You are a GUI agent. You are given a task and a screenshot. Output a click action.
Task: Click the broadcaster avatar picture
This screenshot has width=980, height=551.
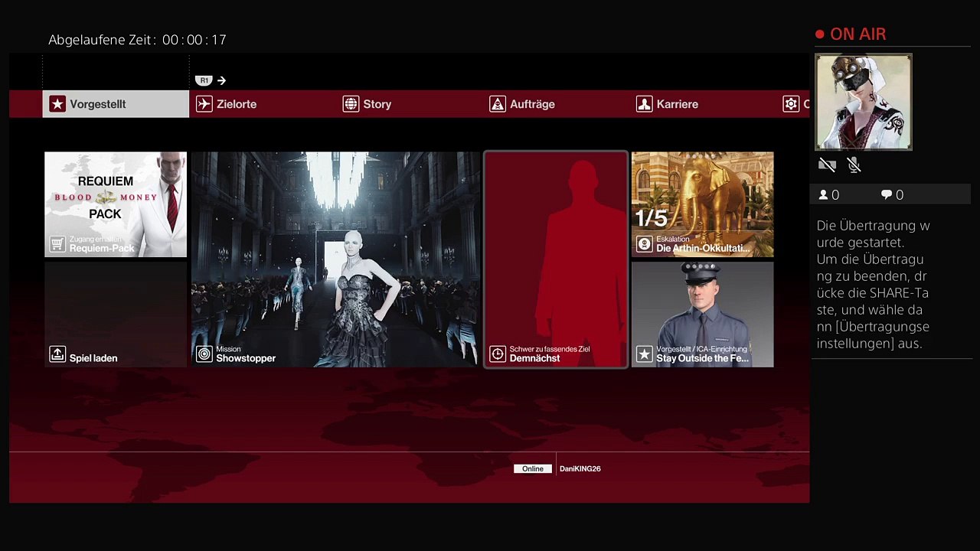pyautogui.click(x=864, y=102)
